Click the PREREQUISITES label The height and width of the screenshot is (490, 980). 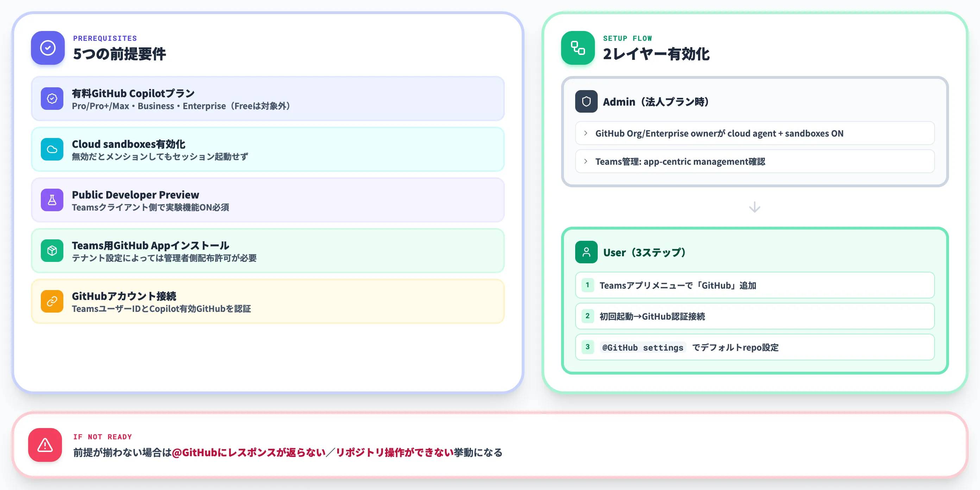click(x=105, y=38)
